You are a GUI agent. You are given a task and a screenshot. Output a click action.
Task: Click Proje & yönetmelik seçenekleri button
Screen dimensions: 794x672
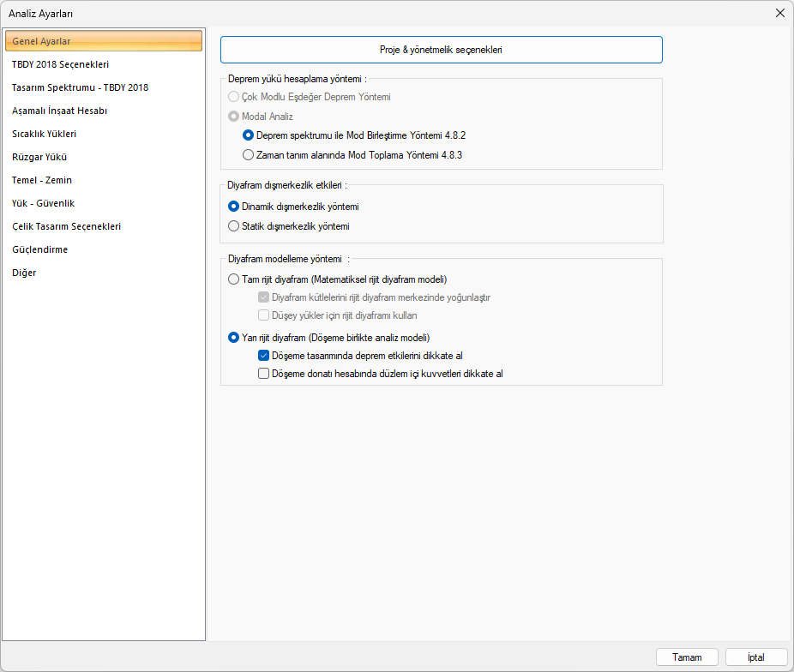441,50
